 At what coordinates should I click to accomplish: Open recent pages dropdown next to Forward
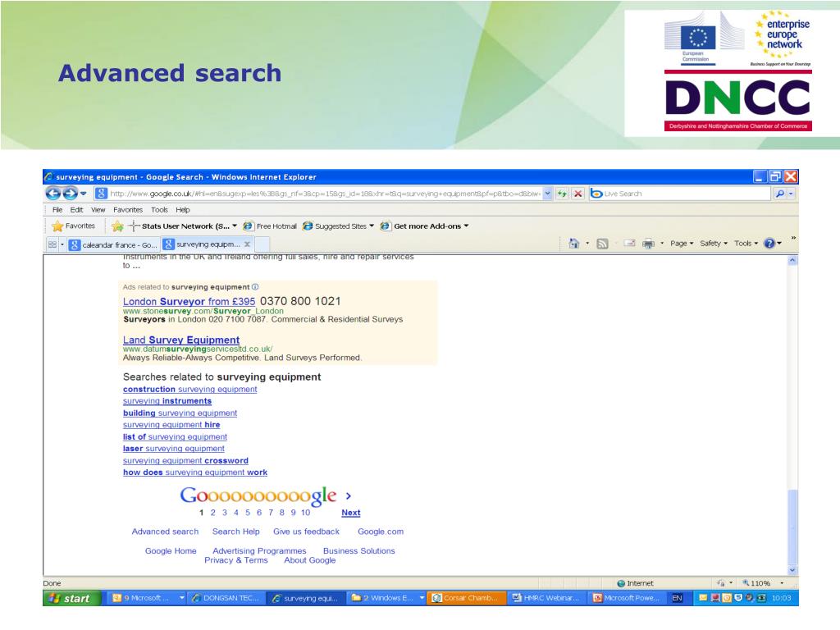(x=83, y=194)
